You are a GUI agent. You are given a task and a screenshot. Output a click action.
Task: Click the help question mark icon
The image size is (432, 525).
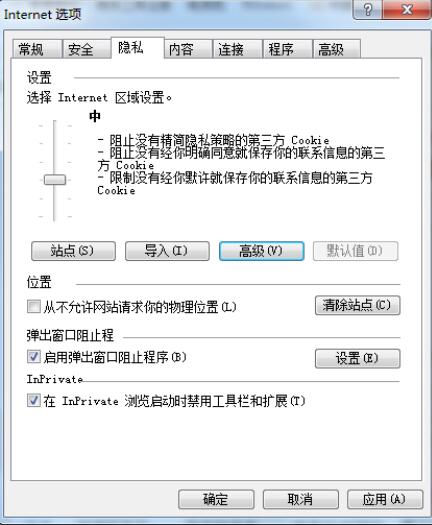point(367,9)
